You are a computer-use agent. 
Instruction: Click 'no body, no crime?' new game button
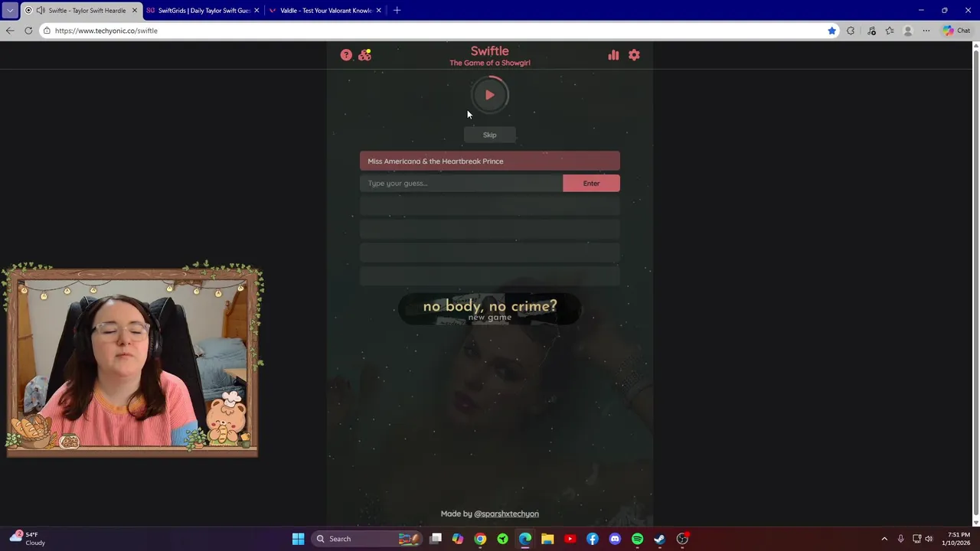(490, 309)
